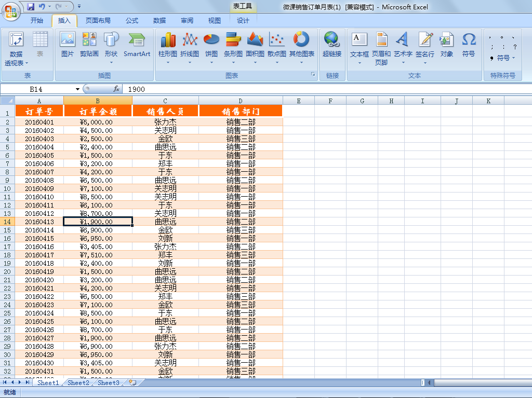Select column B header

coord(98,101)
